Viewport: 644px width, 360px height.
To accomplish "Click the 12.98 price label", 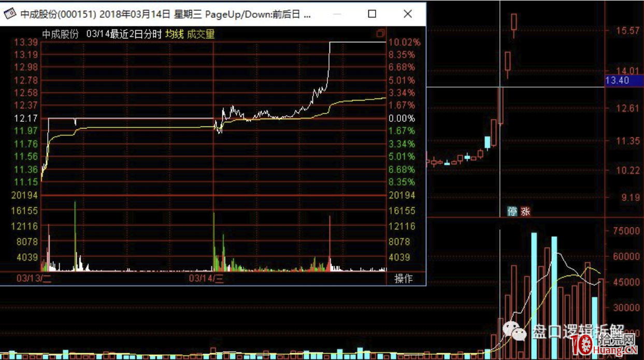I will (x=26, y=67).
